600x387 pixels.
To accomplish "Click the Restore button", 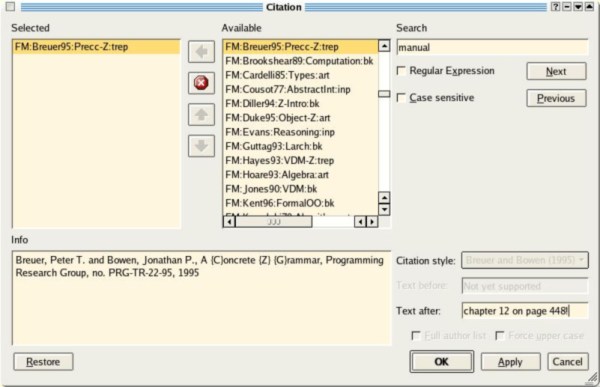I will pos(43,362).
